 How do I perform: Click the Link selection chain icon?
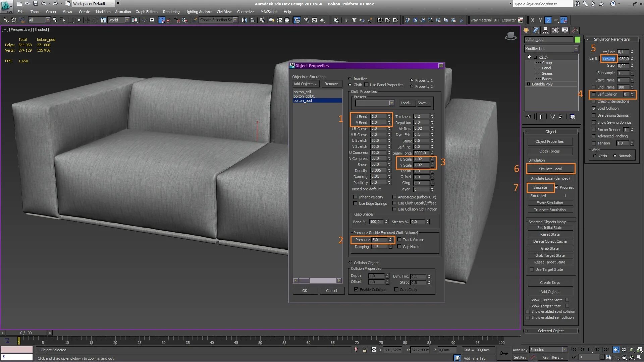6,20
